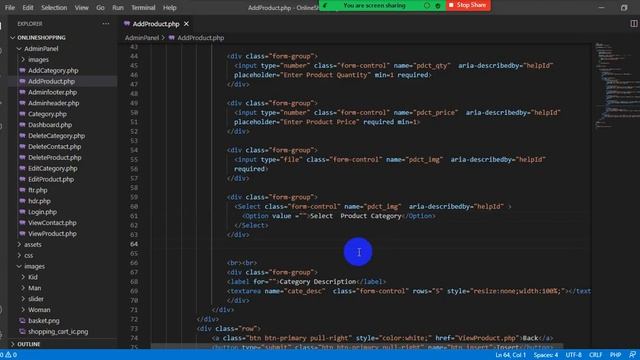
Task: Open Category.php file
Action: coord(47,114)
